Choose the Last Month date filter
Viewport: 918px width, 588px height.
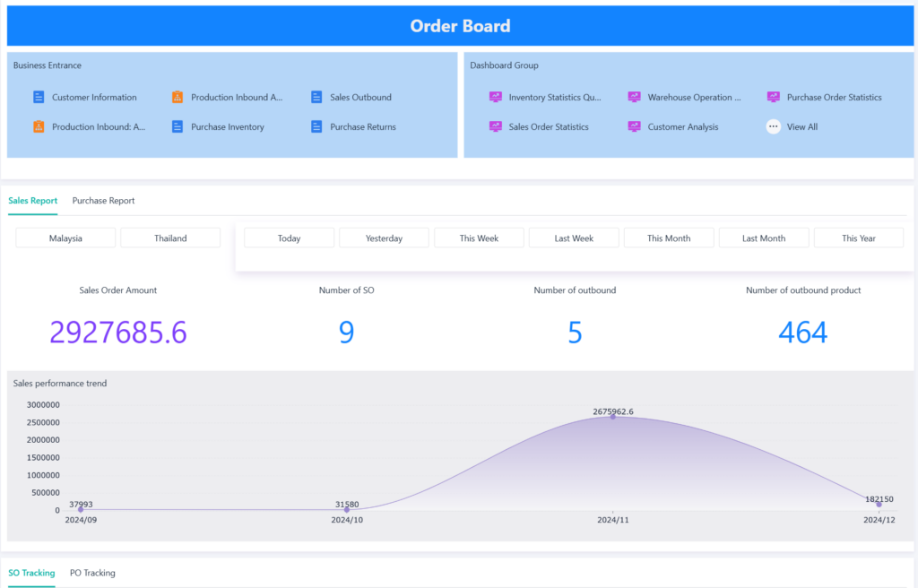764,238
